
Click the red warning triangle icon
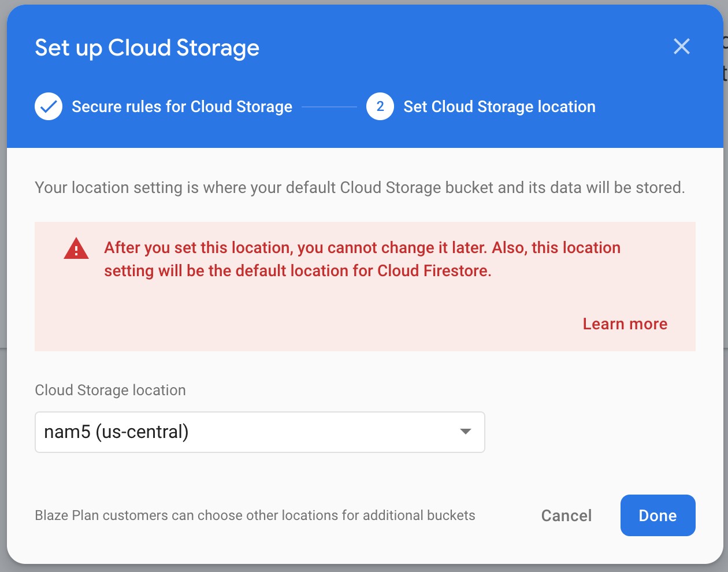point(76,248)
